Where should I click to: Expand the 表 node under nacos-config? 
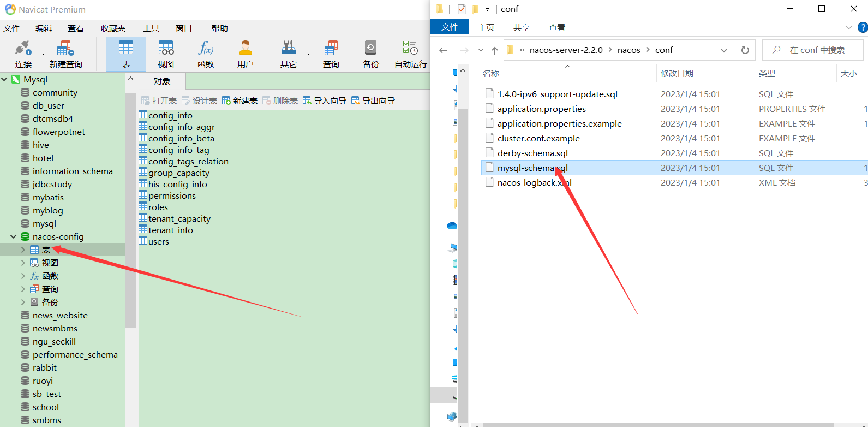23,250
